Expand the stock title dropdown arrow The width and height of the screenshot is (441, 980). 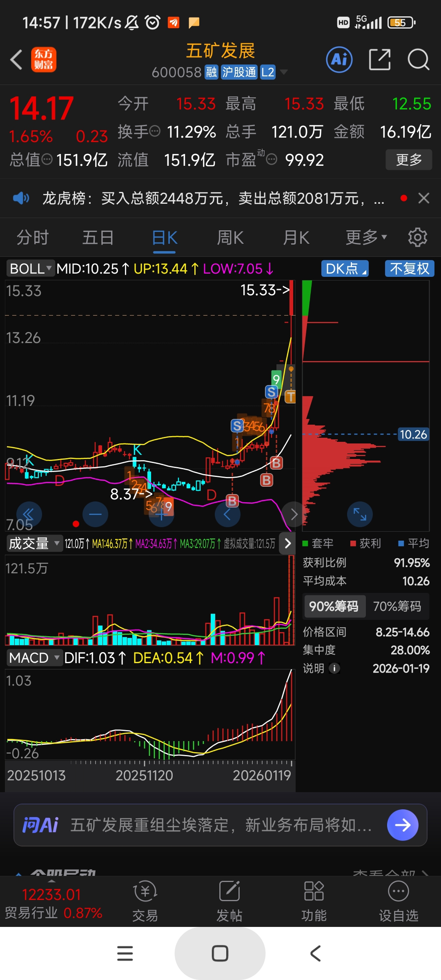(283, 72)
